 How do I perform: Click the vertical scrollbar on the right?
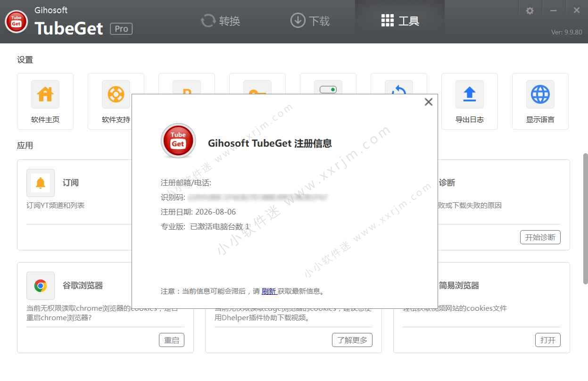[x=585, y=218]
